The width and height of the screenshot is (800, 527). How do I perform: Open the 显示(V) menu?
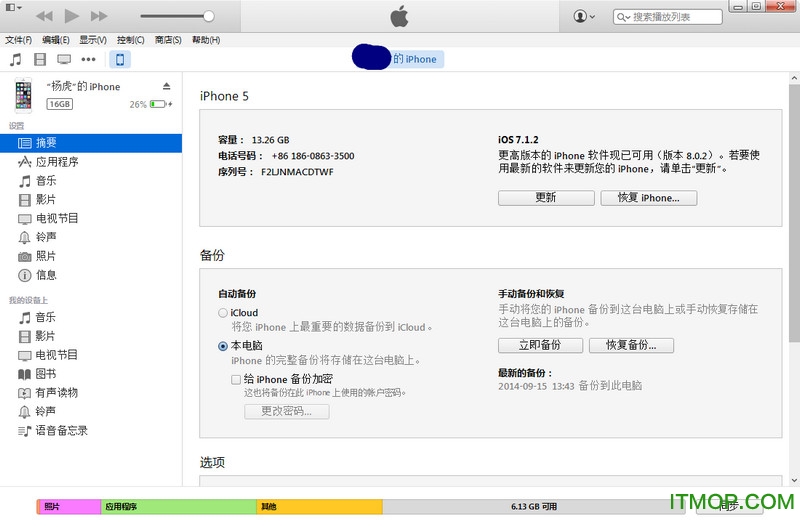click(x=93, y=40)
